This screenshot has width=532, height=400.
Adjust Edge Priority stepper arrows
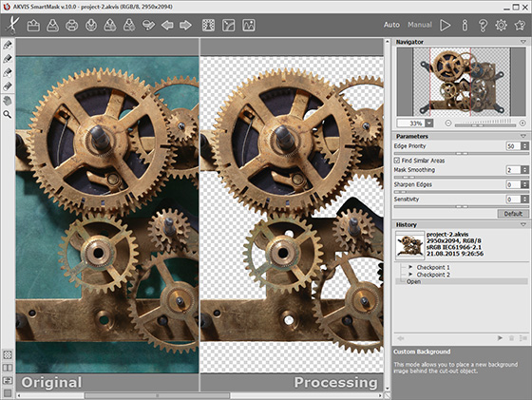pos(524,146)
